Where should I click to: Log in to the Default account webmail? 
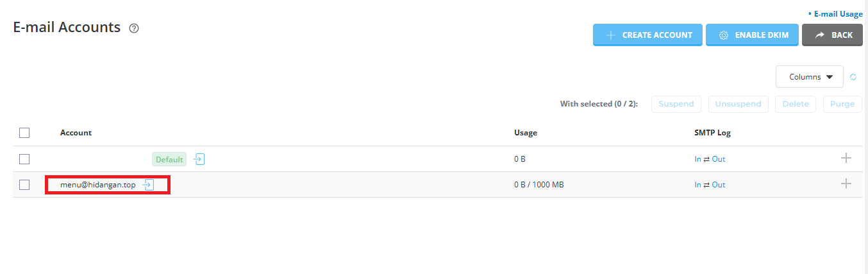pyautogui.click(x=199, y=159)
